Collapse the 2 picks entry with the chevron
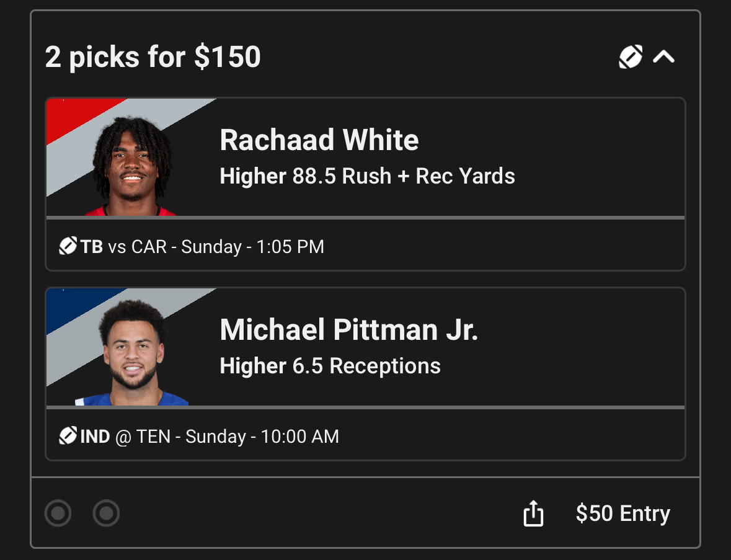Image resolution: width=731 pixels, height=560 pixels. coord(663,57)
